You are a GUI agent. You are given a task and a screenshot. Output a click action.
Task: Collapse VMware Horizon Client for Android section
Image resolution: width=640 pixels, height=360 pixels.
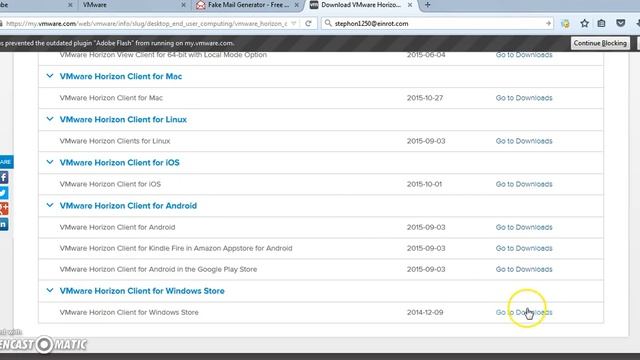coord(50,205)
